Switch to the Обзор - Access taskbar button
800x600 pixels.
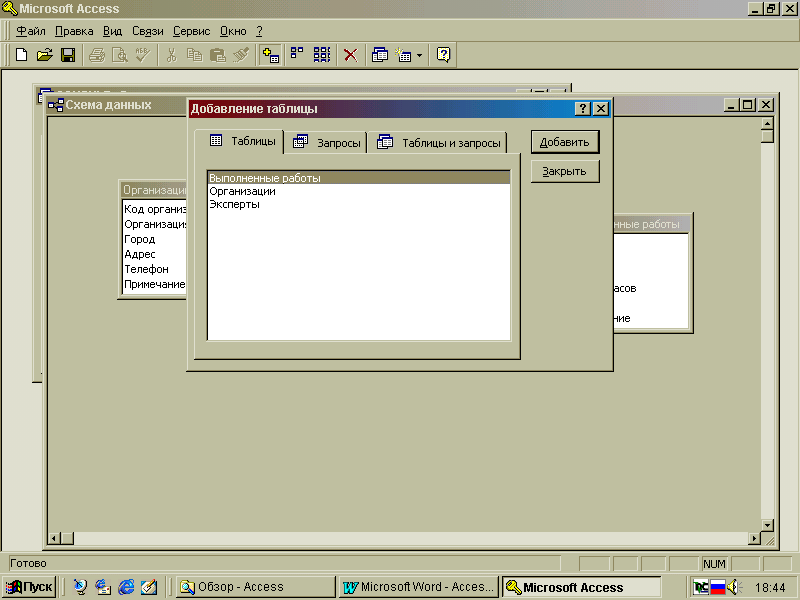coord(256,587)
